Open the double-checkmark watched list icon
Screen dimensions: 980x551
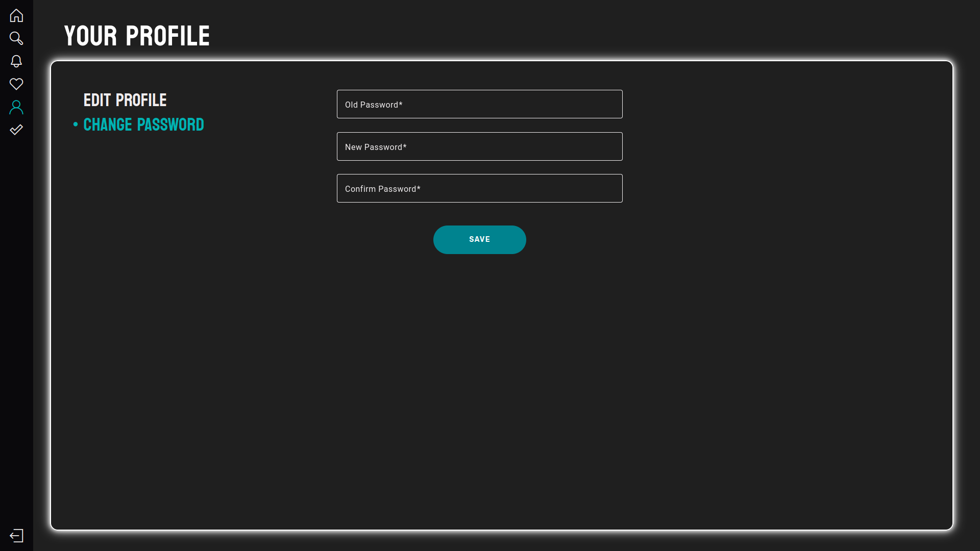(16, 130)
